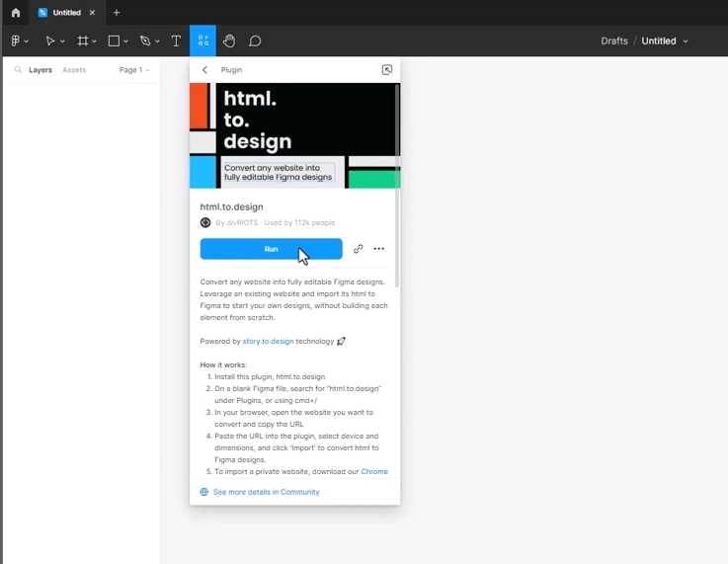Image resolution: width=728 pixels, height=564 pixels.
Task: Open the Drafts breadcrumb
Action: click(x=614, y=40)
